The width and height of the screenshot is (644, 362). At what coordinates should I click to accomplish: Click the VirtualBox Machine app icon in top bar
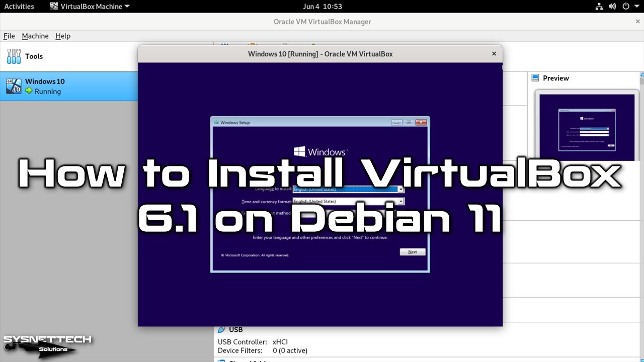54,7
